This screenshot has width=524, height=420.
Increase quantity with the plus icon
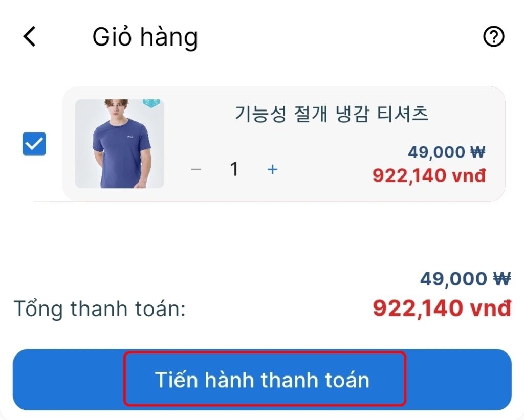coord(272,169)
